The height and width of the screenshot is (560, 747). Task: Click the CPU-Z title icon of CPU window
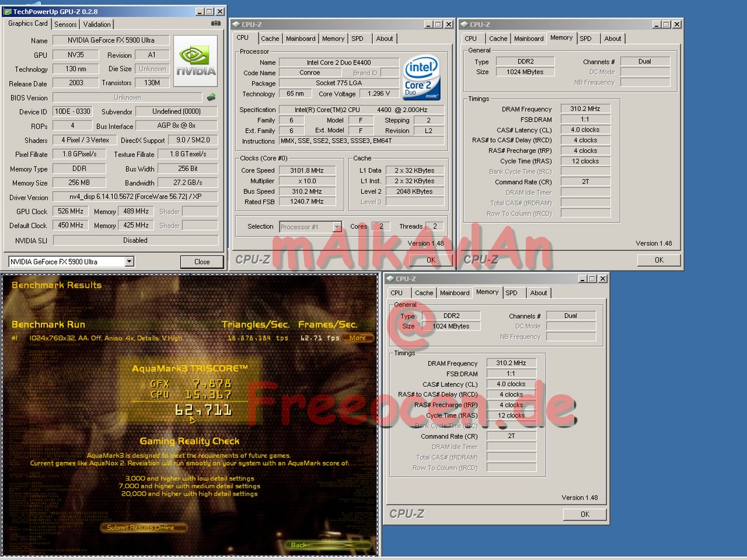pyautogui.click(x=236, y=24)
